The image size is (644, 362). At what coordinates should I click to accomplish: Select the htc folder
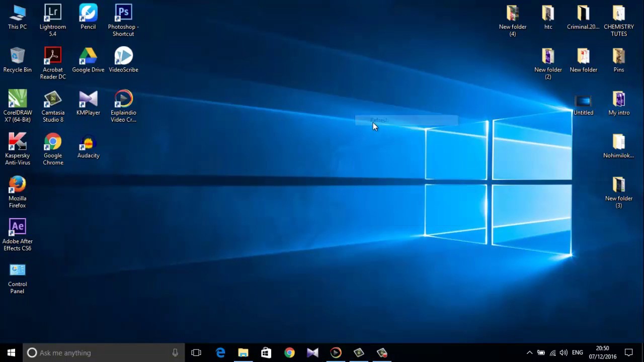coord(548,18)
